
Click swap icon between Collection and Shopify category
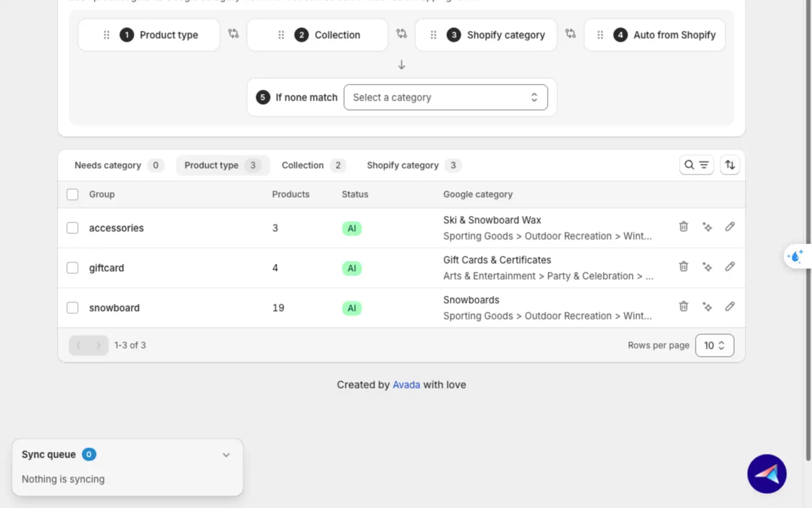coord(401,34)
